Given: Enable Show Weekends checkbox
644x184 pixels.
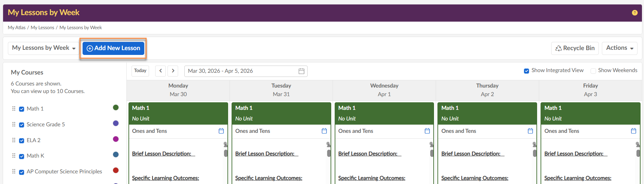Looking at the screenshot, I should (593, 71).
